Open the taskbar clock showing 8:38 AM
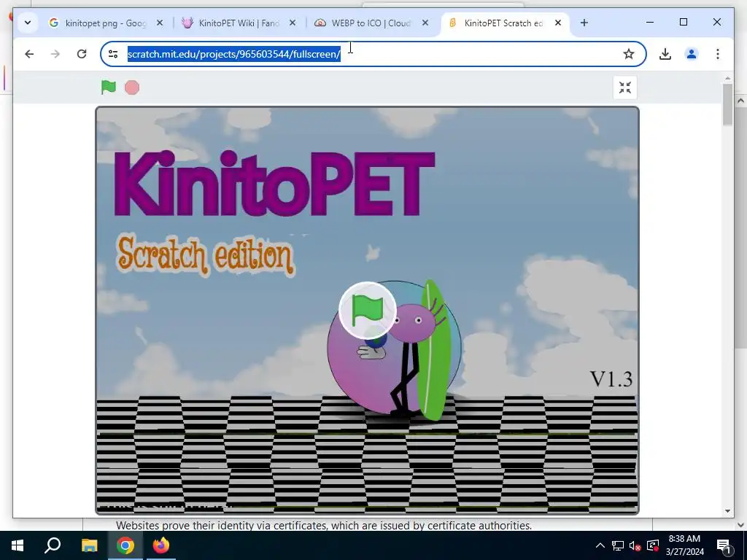Screen dimensions: 747x560 coord(684,545)
